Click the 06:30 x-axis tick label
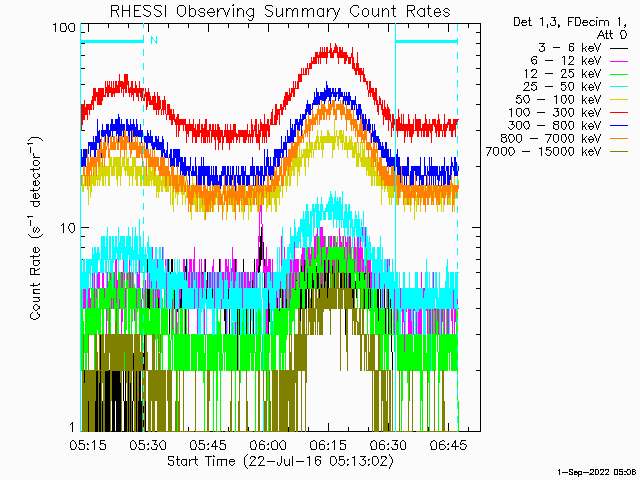The width and height of the screenshot is (640, 480). coord(388,445)
